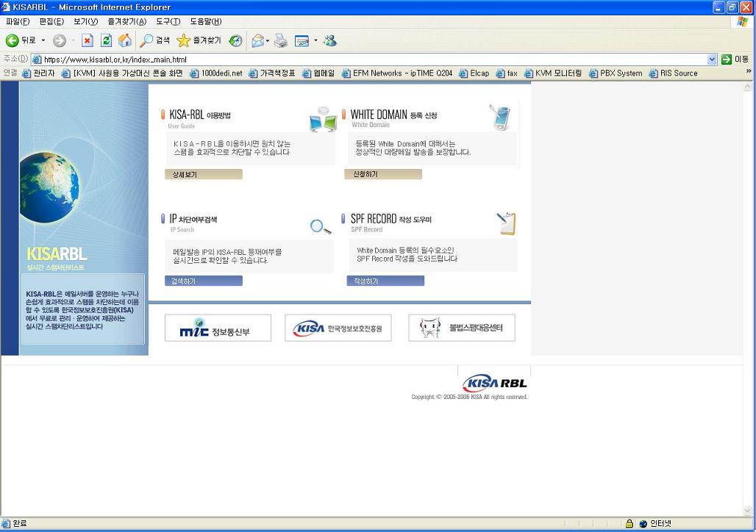This screenshot has height=532, width=756.
Task: Go to the browser Home page icon
Action: click(125, 41)
